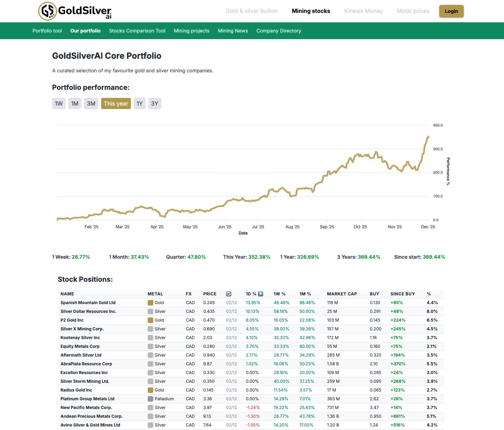Viewport: 504px width, 430px height.
Task: Click gold metal icon for P2 Gold Inc
Action: point(150,320)
